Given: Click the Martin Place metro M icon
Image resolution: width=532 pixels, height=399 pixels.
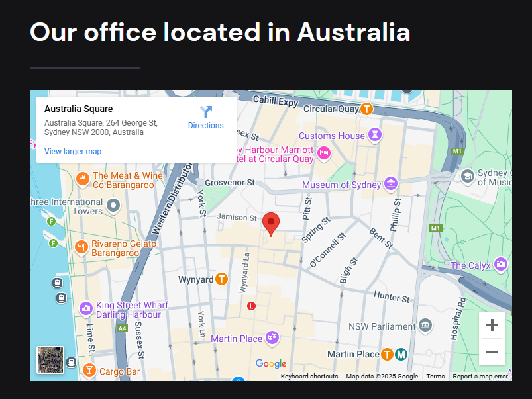Looking at the screenshot, I should point(401,355).
